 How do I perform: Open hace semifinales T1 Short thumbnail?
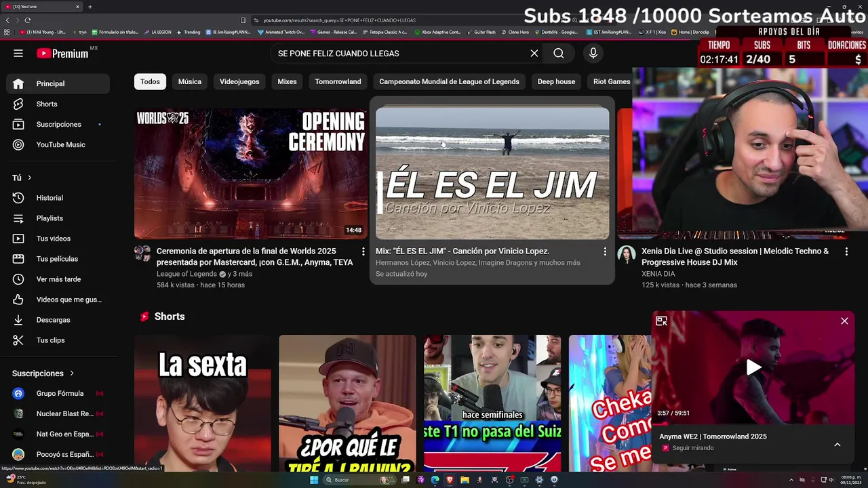(x=492, y=403)
